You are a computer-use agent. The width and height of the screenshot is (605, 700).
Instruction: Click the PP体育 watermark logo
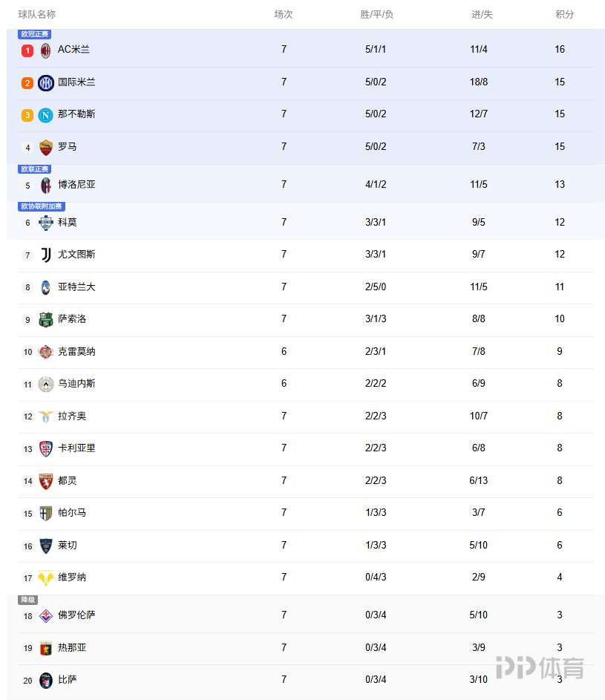[x=540, y=667]
